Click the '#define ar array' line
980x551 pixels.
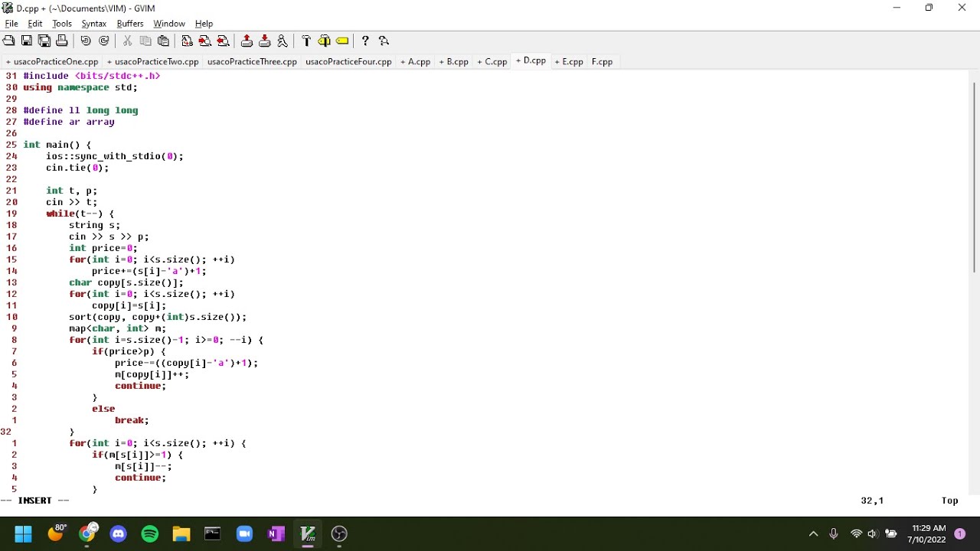click(69, 122)
